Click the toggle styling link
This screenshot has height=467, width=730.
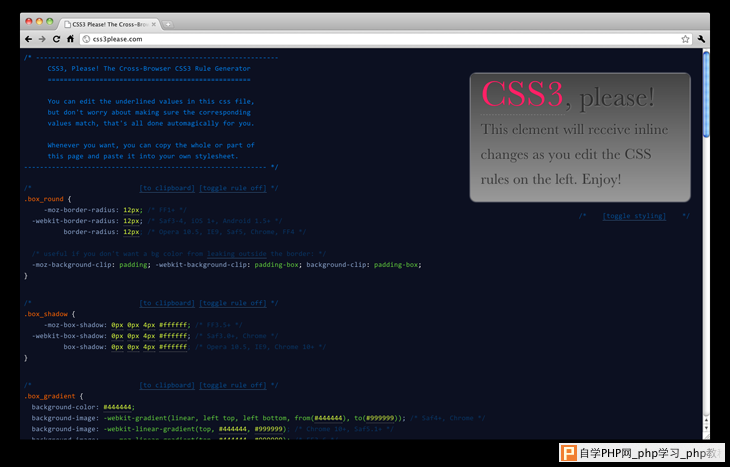tap(634, 216)
